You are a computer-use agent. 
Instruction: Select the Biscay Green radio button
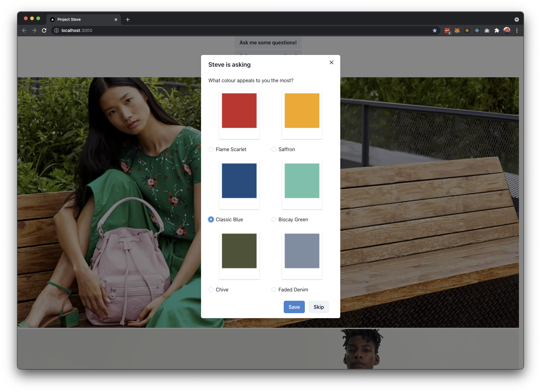coord(274,219)
